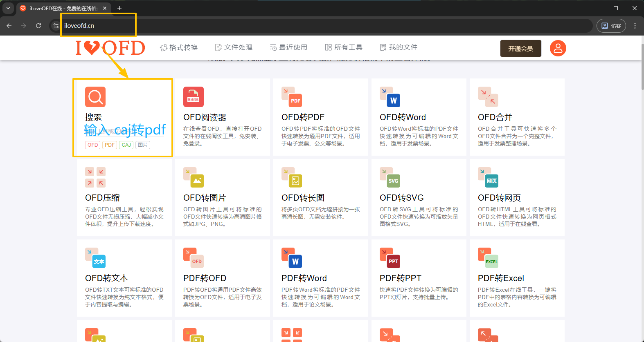Click the site information icon in address bar
644x342 pixels.
56,26
